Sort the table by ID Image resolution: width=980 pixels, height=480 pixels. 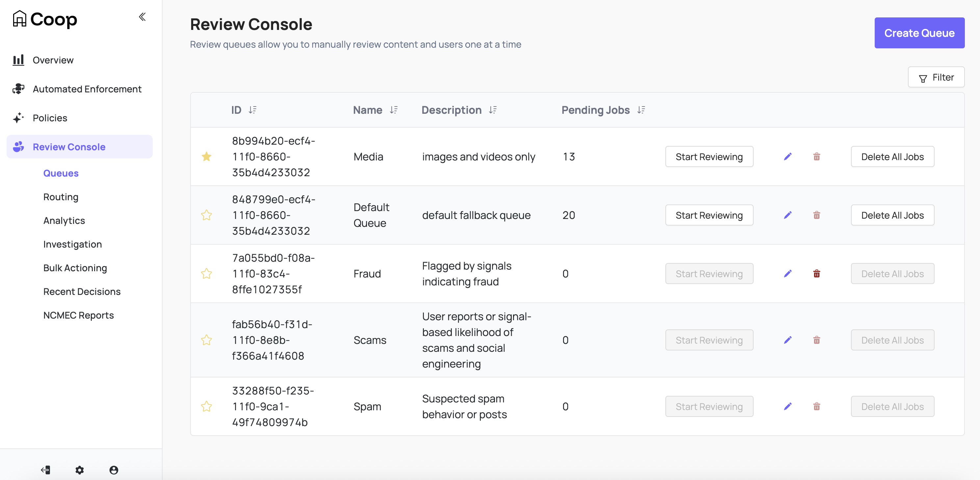[x=253, y=110]
